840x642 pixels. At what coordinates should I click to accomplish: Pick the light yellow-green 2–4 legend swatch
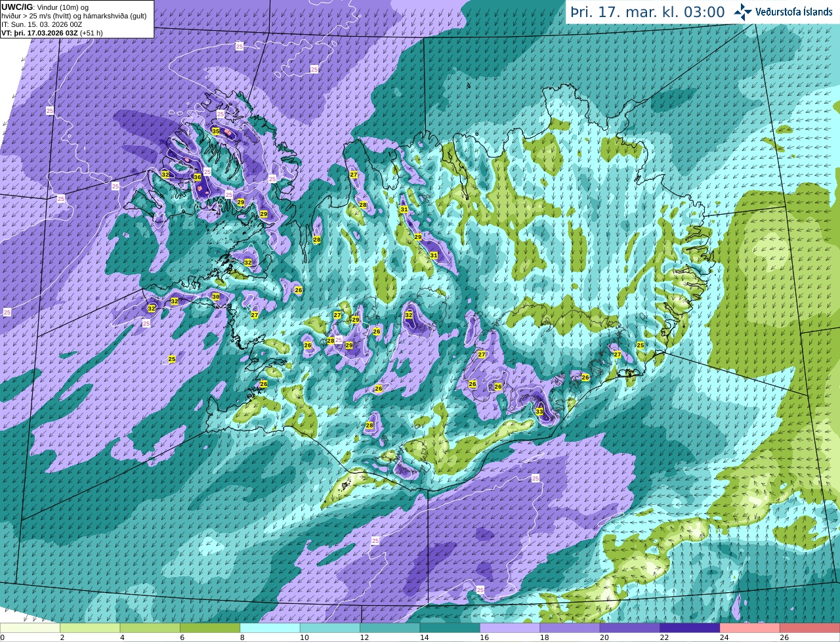tap(90, 628)
